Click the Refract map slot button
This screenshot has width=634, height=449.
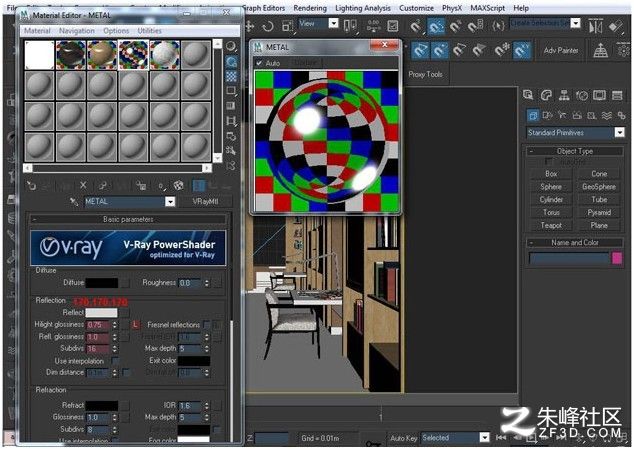125,405
